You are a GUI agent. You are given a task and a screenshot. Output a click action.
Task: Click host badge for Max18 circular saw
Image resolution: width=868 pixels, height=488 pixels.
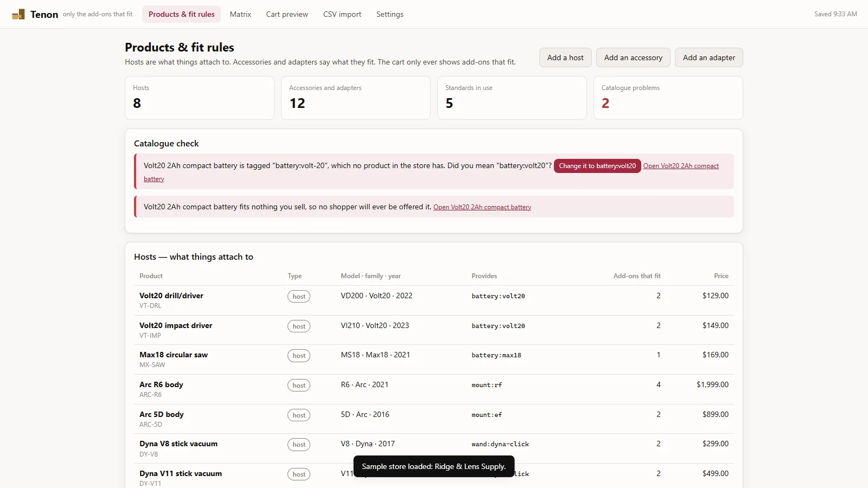coord(299,356)
